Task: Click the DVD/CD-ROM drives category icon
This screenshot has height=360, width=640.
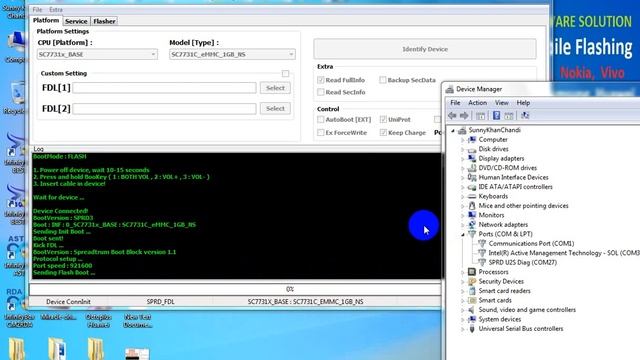Action: coord(472,168)
